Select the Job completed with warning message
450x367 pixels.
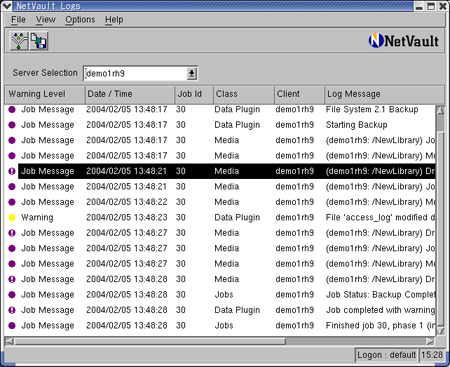coord(380,310)
